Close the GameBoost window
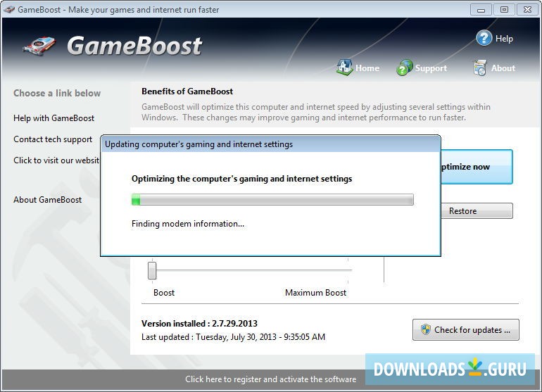 527,10
